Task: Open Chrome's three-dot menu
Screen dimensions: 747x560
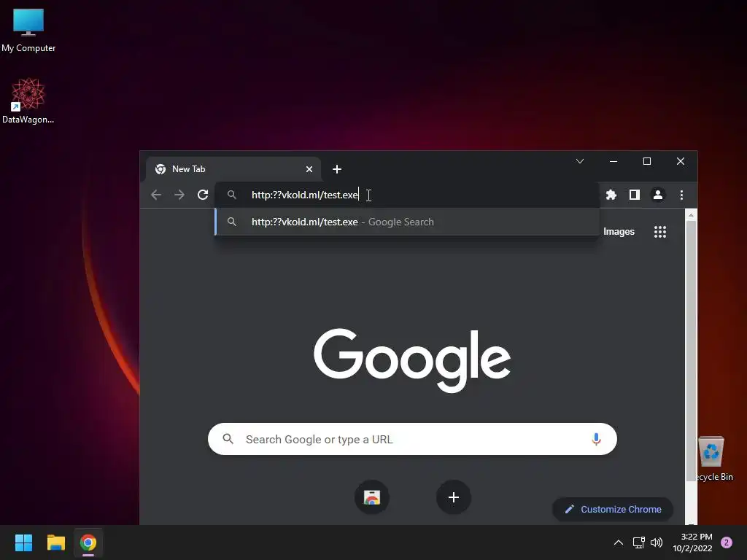Action: (x=682, y=195)
